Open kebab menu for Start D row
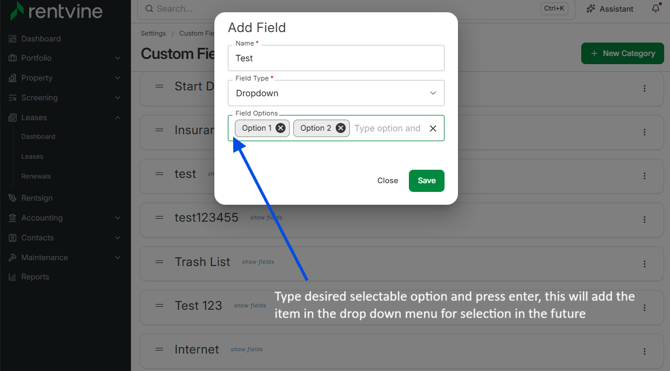670x371 pixels. click(x=644, y=88)
